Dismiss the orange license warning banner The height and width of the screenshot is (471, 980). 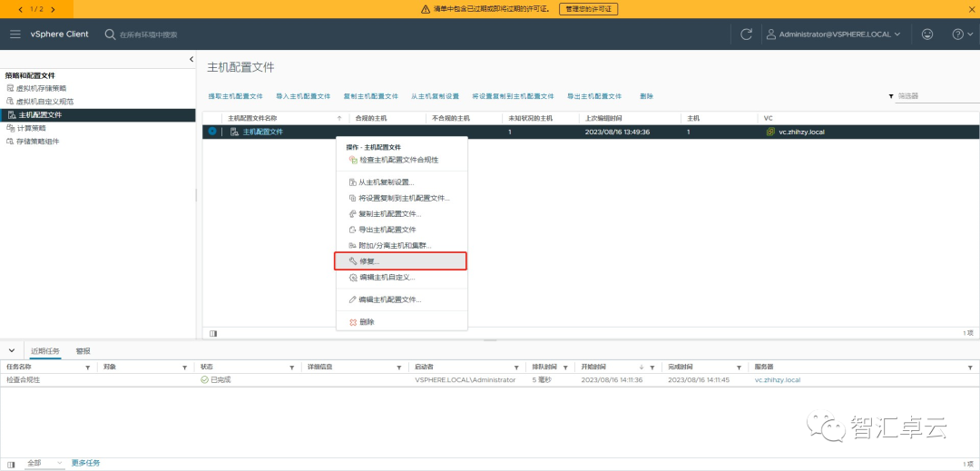[x=971, y=9]
